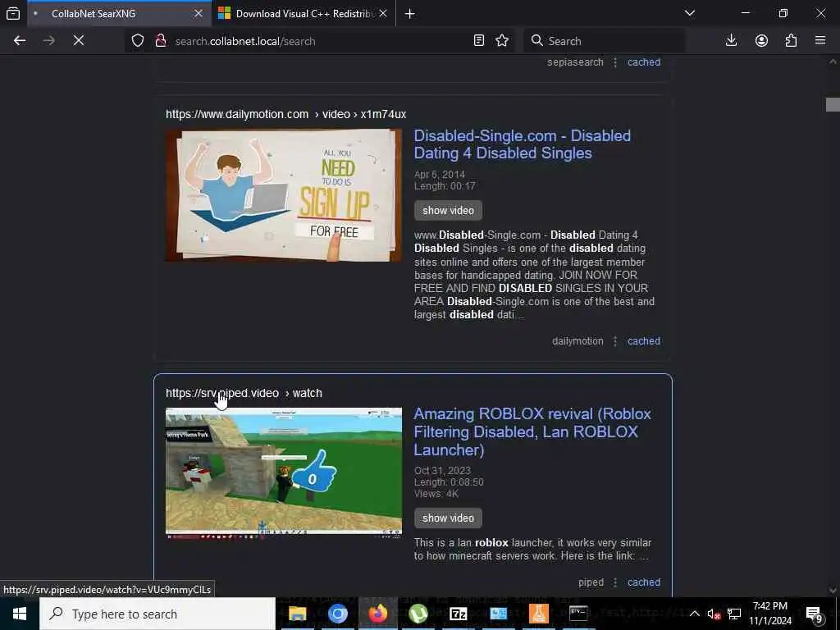Stop loading the current page

coord(79,41)
